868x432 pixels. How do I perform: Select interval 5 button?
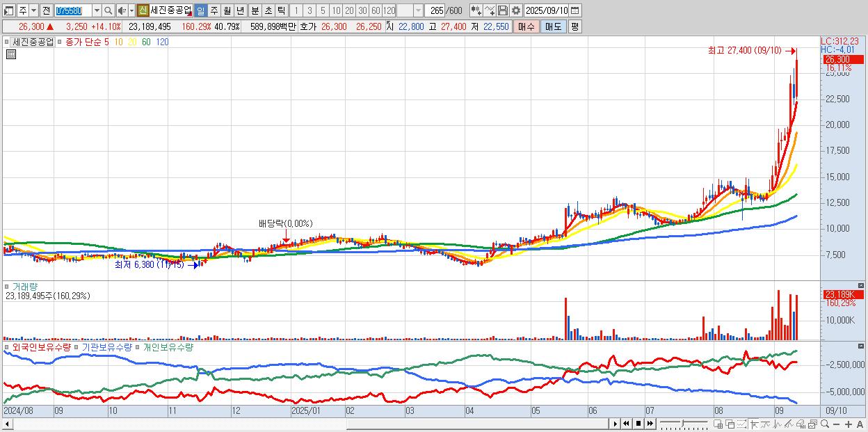(323, 10)
